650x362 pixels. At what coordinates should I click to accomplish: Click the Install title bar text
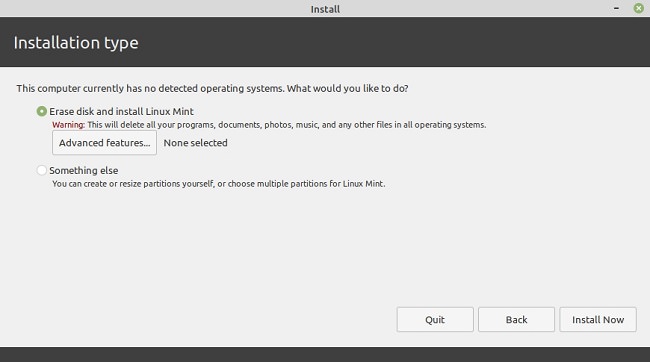coord(325,9)
